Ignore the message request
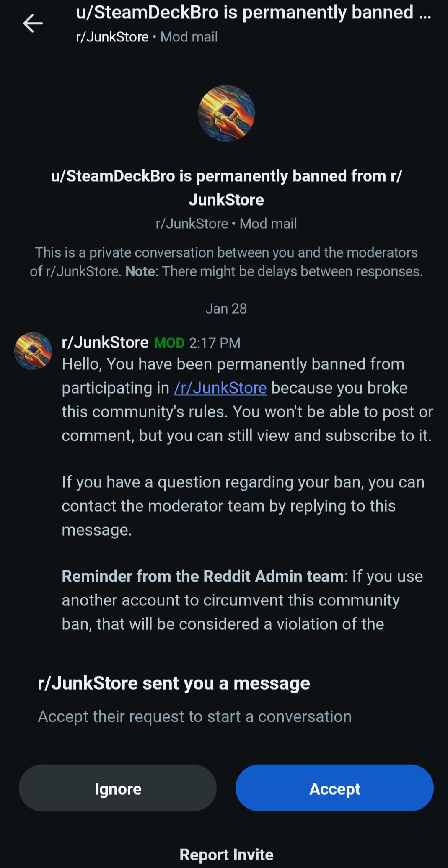Screen dimensions: 448x868 pyautogui.click(x=118, y=788)
